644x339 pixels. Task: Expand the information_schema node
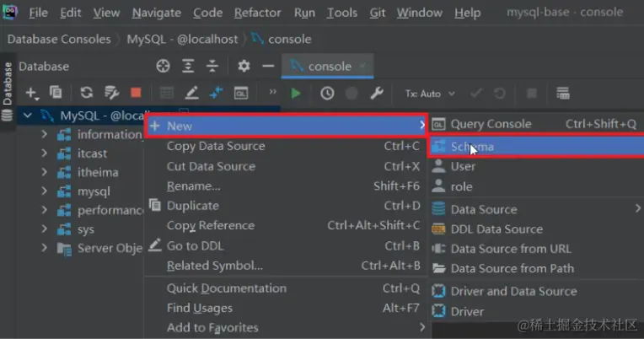pyautogui.click(x=44, y=134)
